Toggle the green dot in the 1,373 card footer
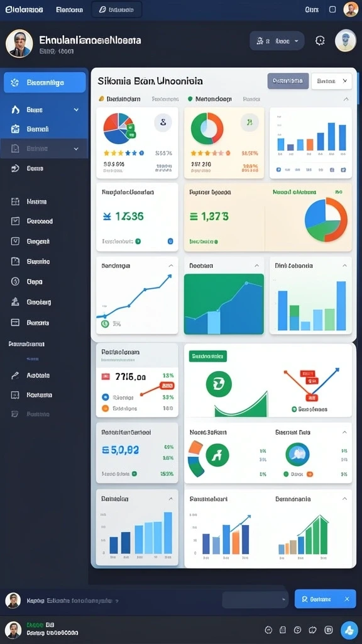This screenshot has height=644, width=362. pos(216,242)
